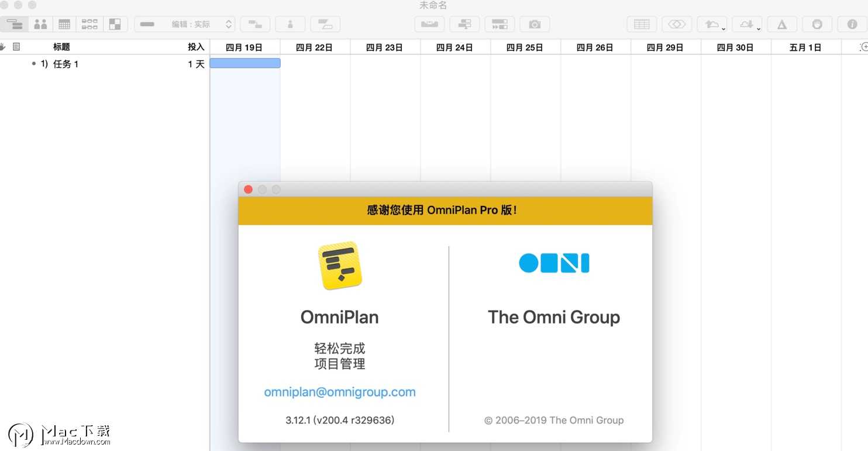868x451 pixels.
Task: Click the violations hand column header
Action: pyautogui.click(x=3, y=47)
